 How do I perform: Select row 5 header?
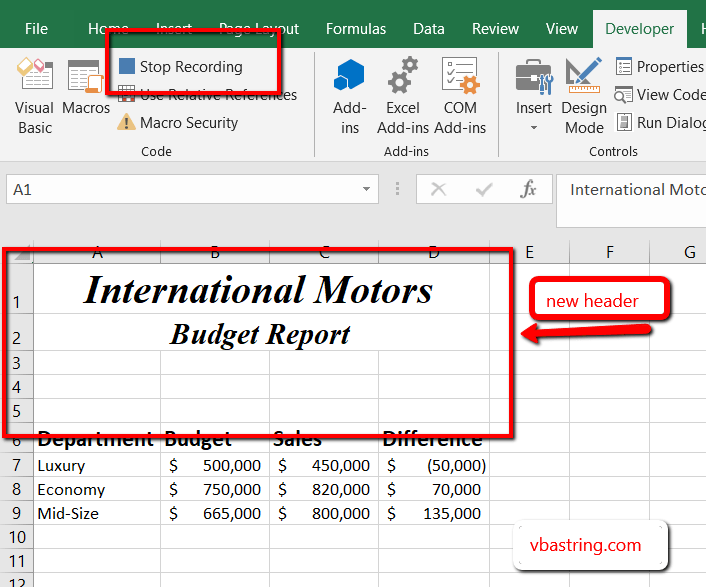click(17, 411)
